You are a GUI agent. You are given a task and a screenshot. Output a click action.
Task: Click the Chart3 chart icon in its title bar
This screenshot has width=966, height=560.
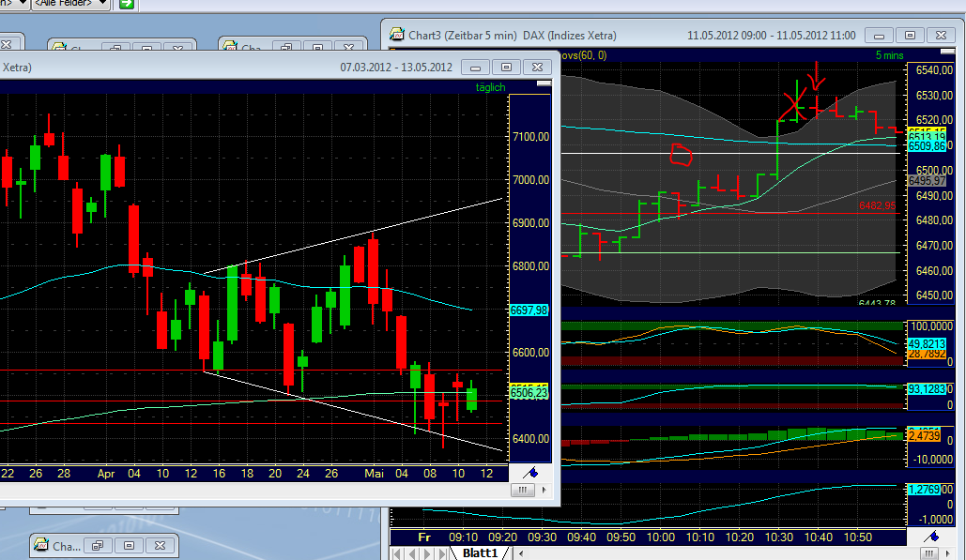coord(399,35)
